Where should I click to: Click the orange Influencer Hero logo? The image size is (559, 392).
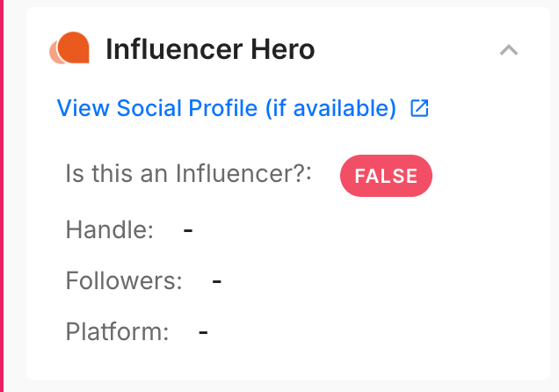(x=69, y=49)
